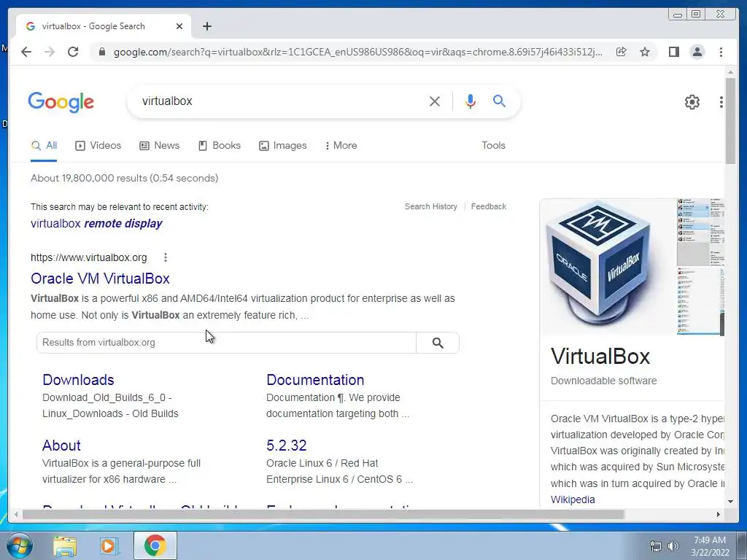
Task: Switch to the News tab
Action: click(x=159, y=146)
